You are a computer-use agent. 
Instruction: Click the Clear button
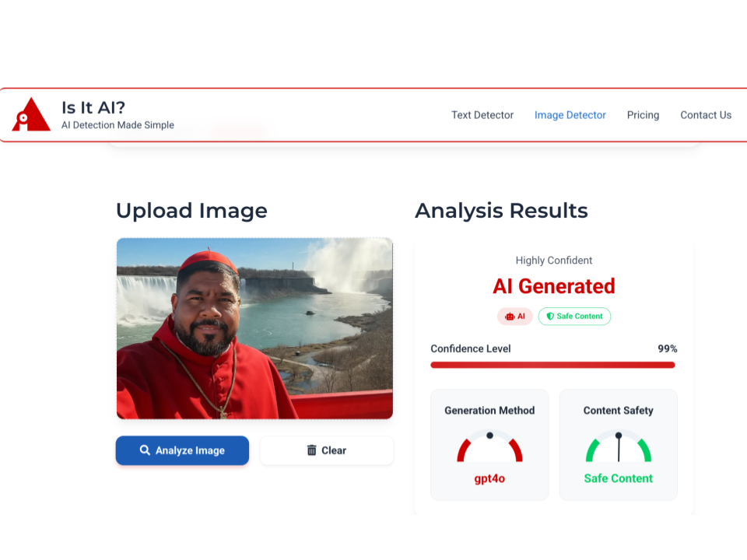click(327, 450)
